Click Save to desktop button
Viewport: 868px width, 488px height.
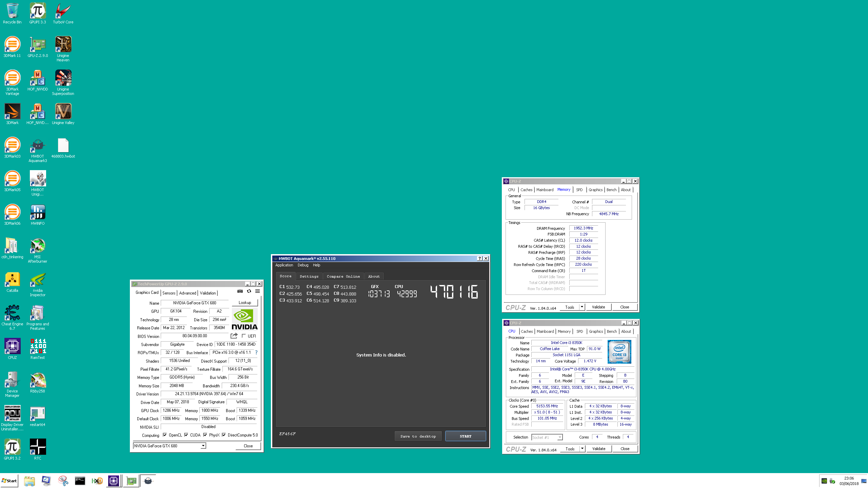418,436
